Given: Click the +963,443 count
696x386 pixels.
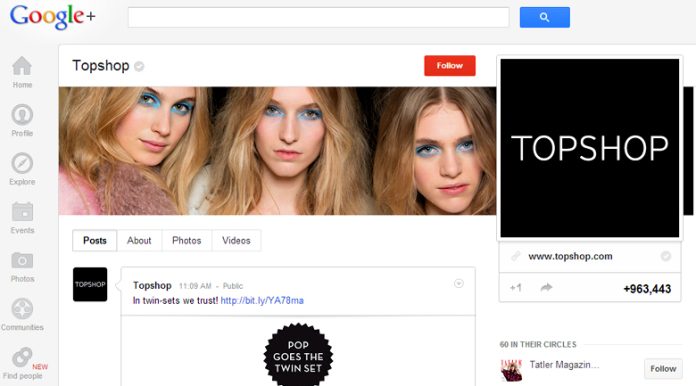Looking at the screenshot, I should pos(647,289).
